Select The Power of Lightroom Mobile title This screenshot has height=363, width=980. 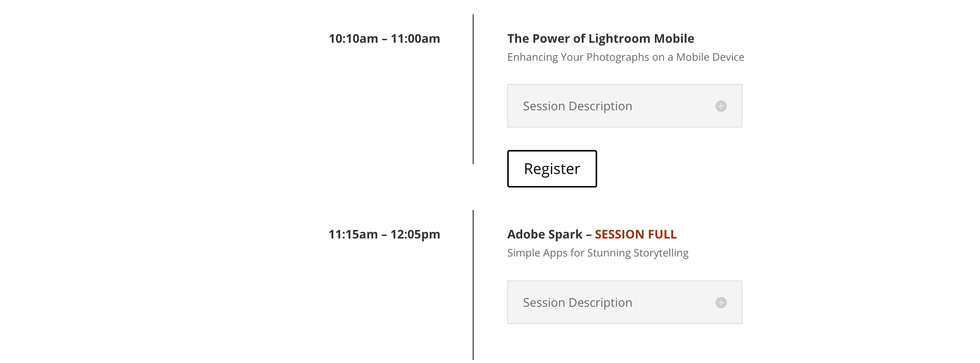click(601, 39)
